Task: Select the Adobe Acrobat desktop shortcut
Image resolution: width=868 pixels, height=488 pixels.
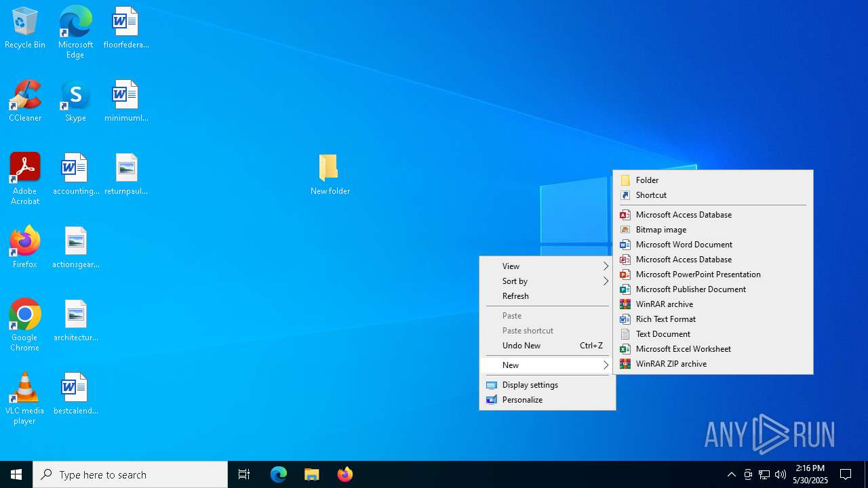Action: click(x=25, y=179)
